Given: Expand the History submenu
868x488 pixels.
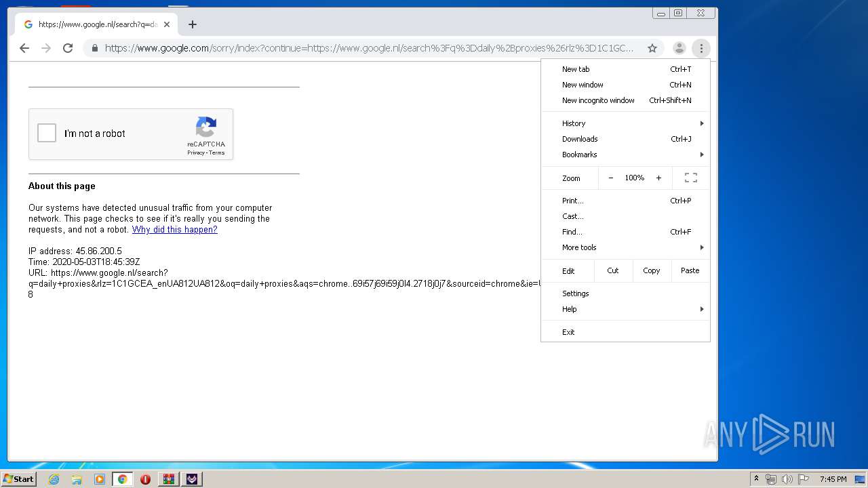Looking at the screenshot, I should coord(625,123).
